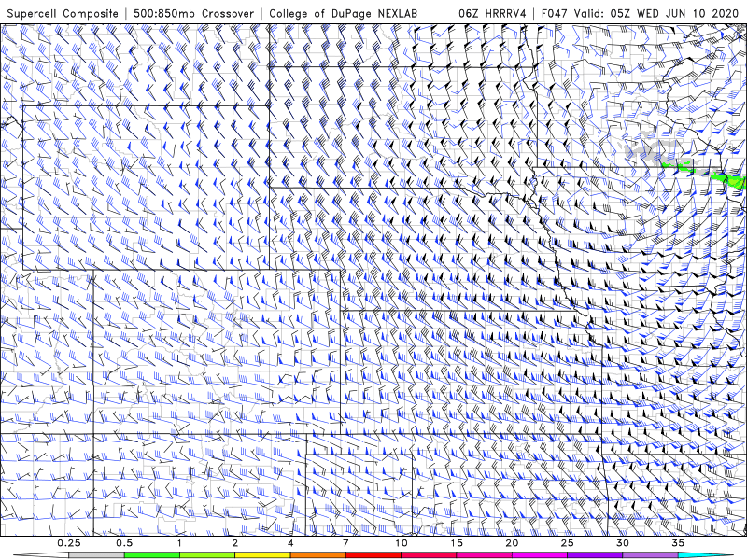Click the "20" legend value
This screenshot has width=747, height=560.
click(512, 543)
